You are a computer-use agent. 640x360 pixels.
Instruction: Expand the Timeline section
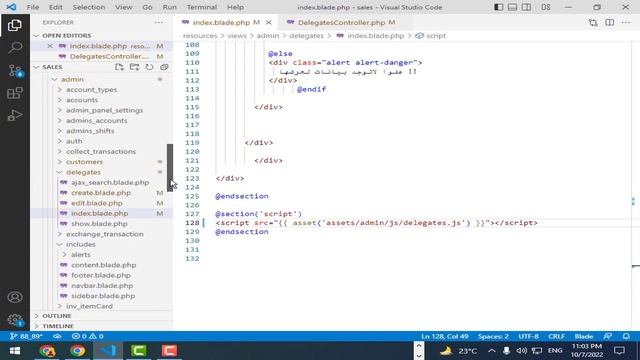click(x=58, y=326)
